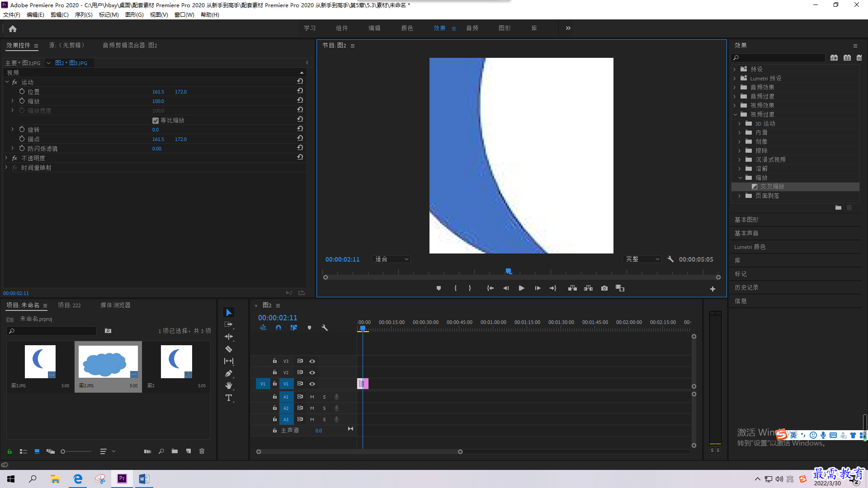Viewport: 868px width, 488px height.
Task: Switch Project panel to list view
Action: (x=24, y=451)
